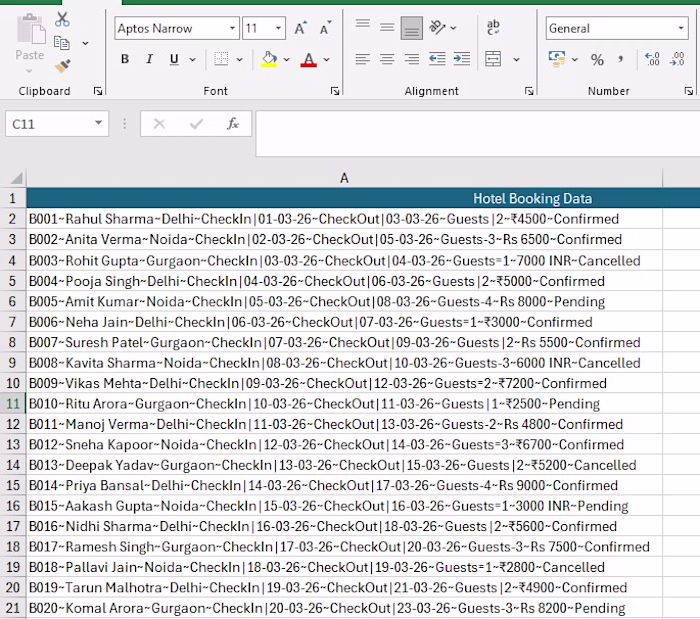The height and width of the screenshot is (619, 700).
Task: Click the Bottom Align icon
Action: [412, 28]
